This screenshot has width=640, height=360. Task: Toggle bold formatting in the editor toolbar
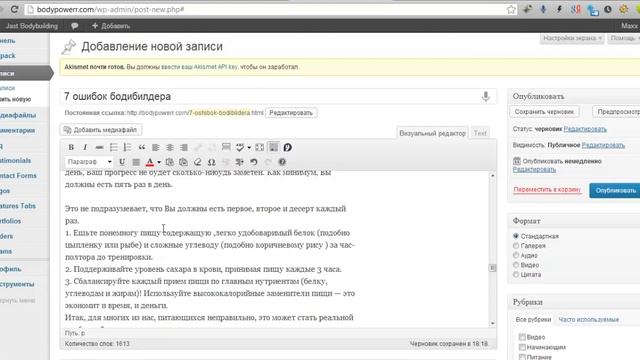tap(71, 147)
